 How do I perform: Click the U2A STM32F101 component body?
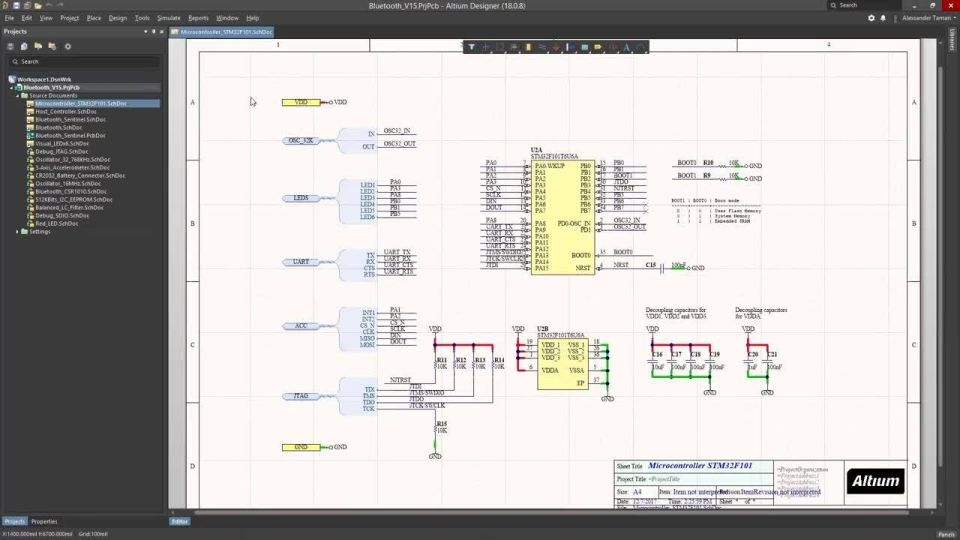tap(563, 217)
